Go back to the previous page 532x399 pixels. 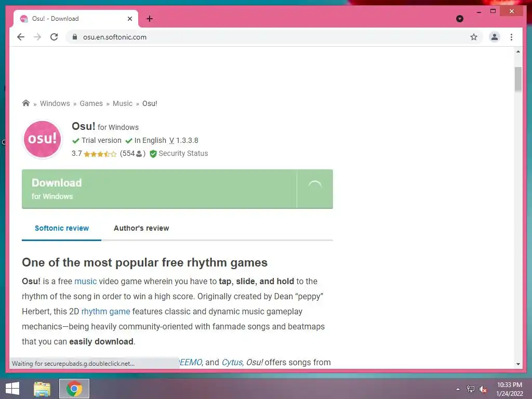coord(21,37)
